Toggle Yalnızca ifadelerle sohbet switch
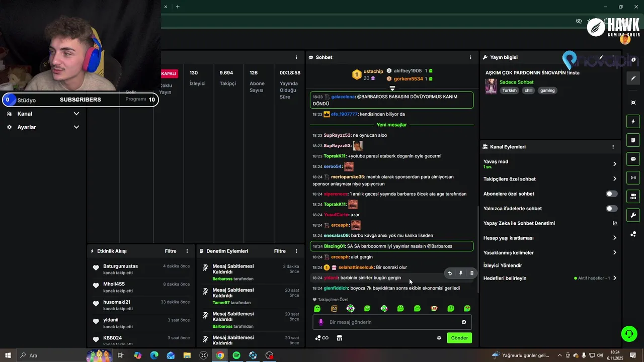This screenshot has height=362, width=644. 611,209
